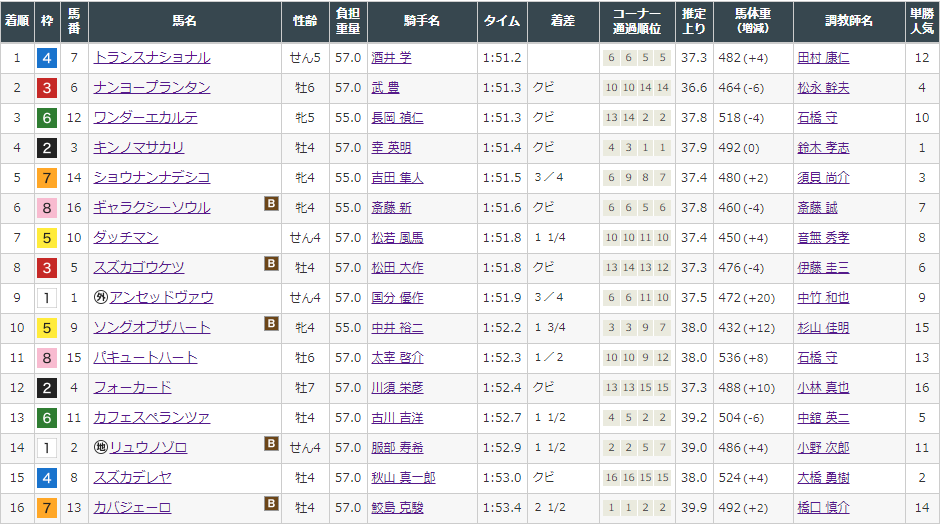Click pink frame box 8 in ギャラクシーソウル row
The width and height of the screenshot is (942, 526).
point(47,208)
